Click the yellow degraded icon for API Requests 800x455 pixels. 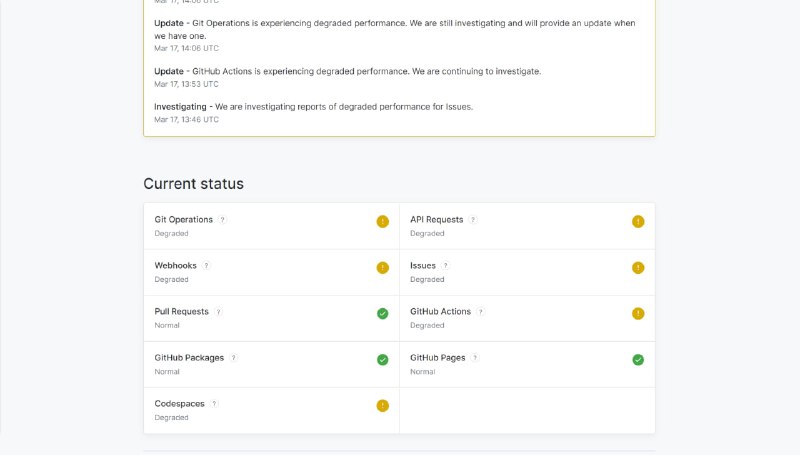coord(638,221)
